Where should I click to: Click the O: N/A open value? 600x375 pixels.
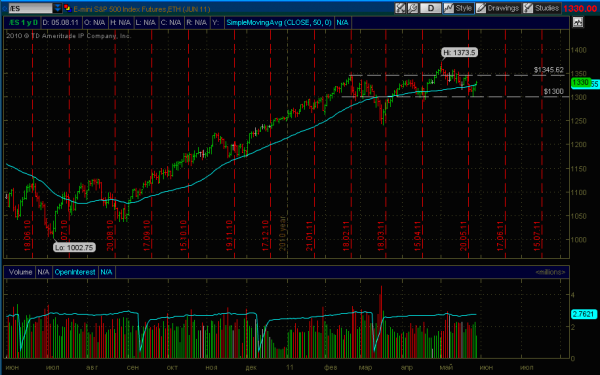pyautogui.click(x=94, y=23)
